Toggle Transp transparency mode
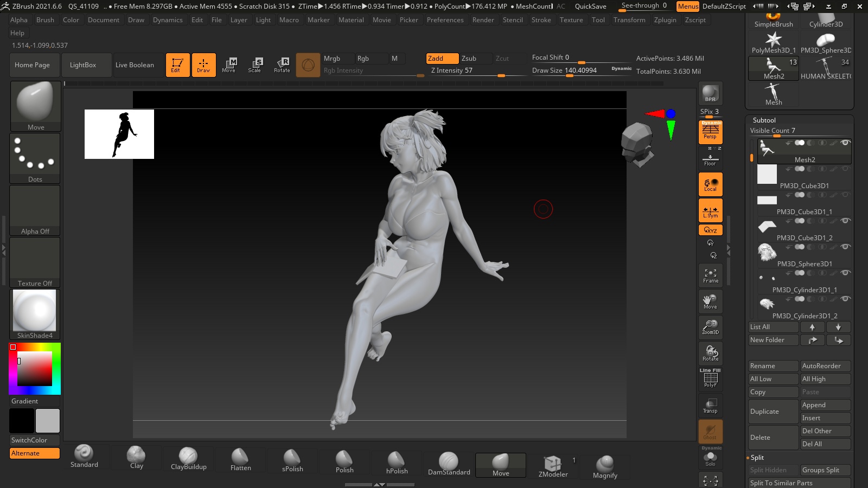 click(x=711, y=405)
